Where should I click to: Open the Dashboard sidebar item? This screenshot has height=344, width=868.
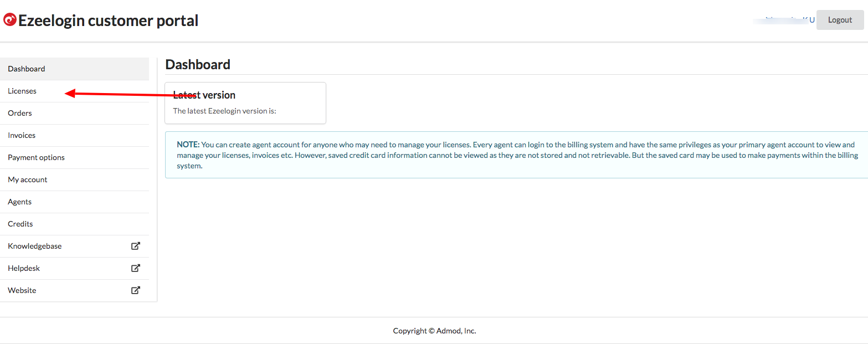74,69
